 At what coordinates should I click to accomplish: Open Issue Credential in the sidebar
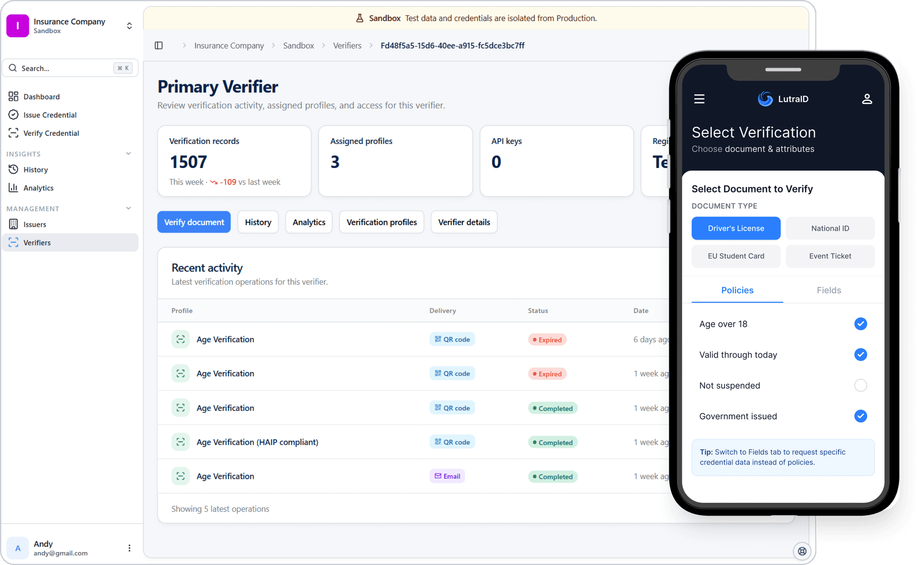click(70, 115)
